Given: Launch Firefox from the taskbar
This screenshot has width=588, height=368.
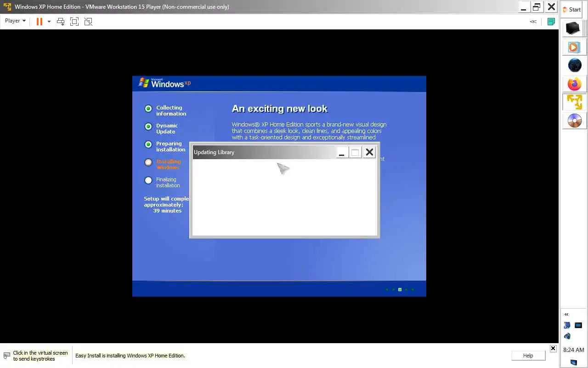Looking at the screenshot, I should click(x=574, y=84).
